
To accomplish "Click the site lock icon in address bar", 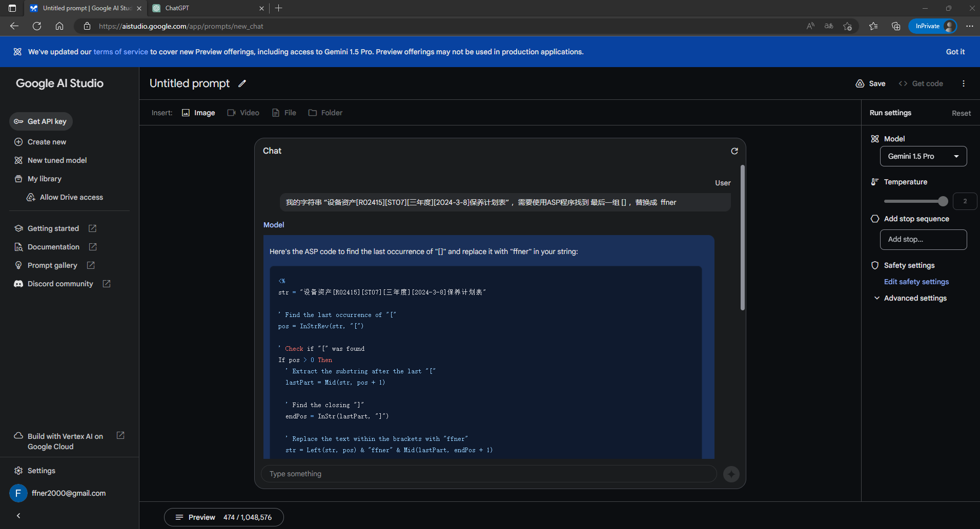I will click(x=87, y=26).
